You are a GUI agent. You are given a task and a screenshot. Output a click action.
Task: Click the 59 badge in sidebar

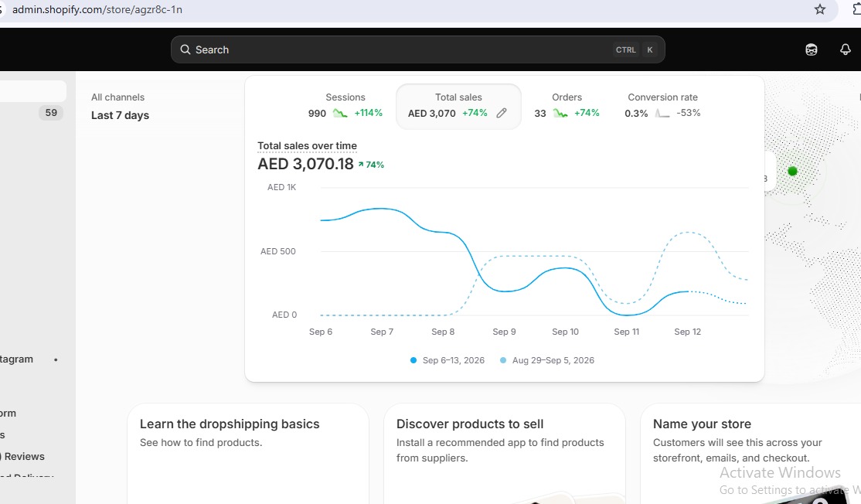click(51, 113)
